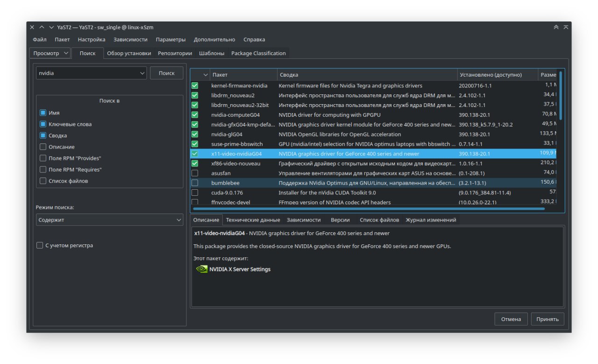Switch to the Шаблоны tab
This screenshot has height=364, width=598.
pos(212,53)
